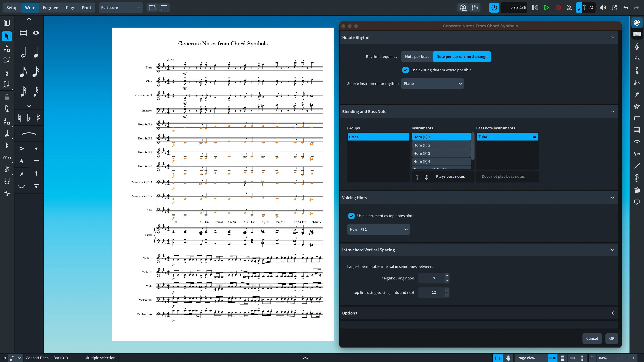The height and width of the screenshot is (362, 644).
Task: Select Note per bar or chord change
Action: pos(462,57)
